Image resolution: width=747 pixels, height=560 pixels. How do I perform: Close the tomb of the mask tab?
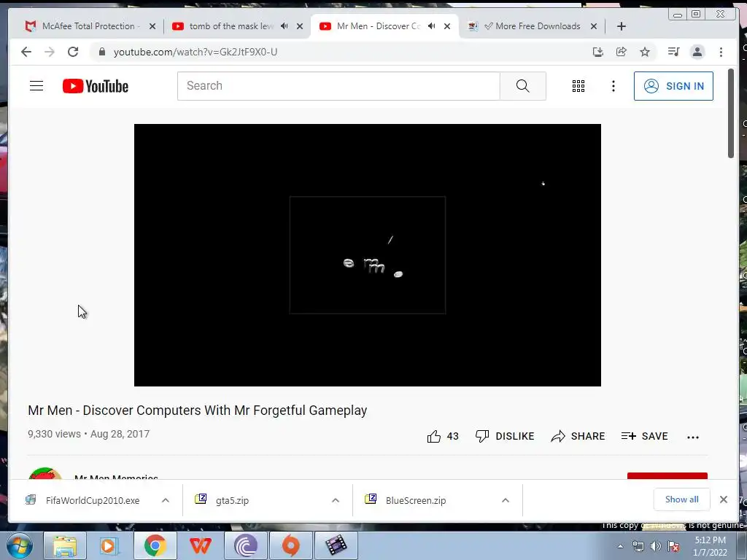pyautogui.click(x=300, y=26)
